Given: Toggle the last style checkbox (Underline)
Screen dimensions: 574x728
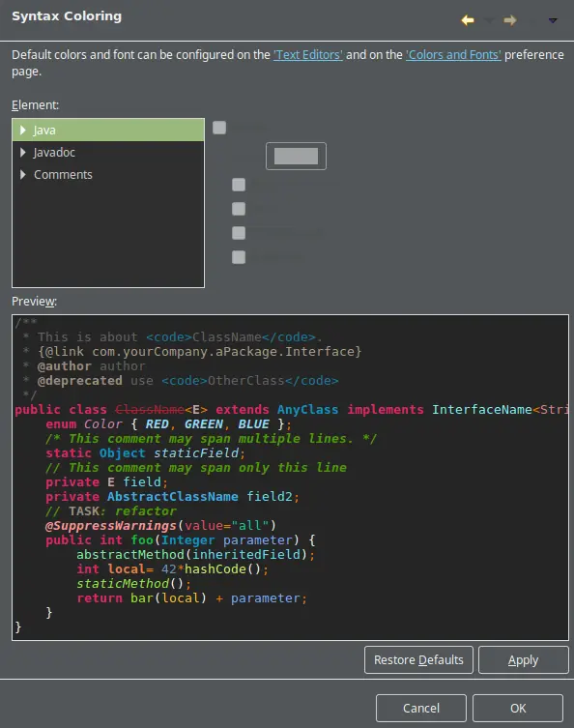Looking at the screenshot, I should (239, 257).
